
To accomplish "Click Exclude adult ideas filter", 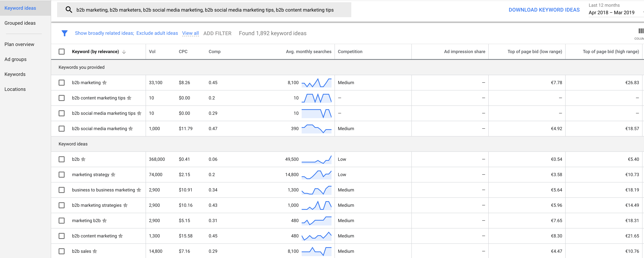I will [x=157, y=33].
